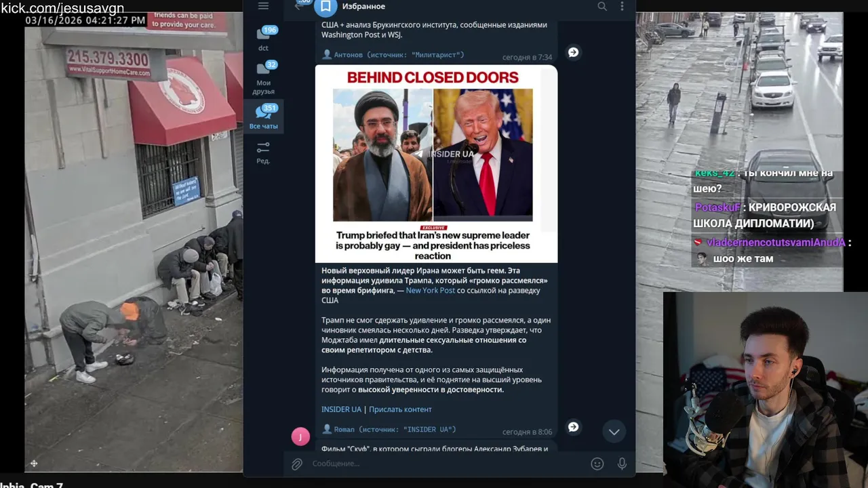Click username keks_42 in stream chat

pyautogui.click(x=715, y=174)
